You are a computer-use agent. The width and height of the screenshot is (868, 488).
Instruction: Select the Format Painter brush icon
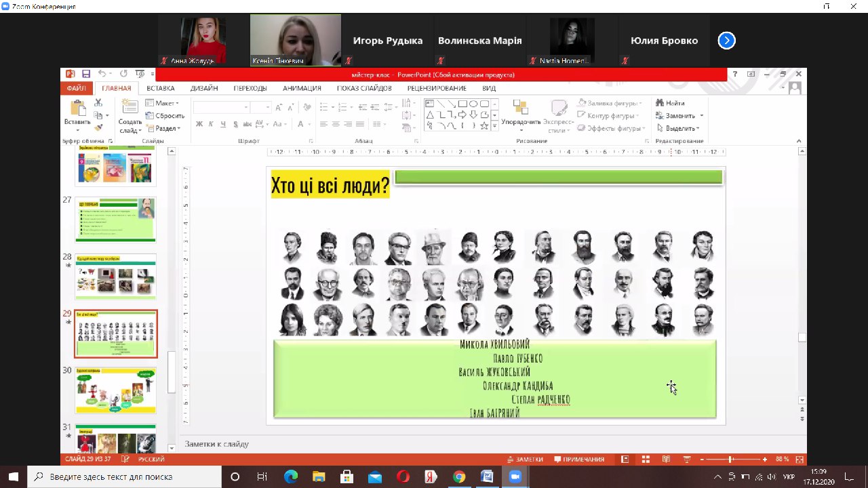pyautogui.click(x=98, y=127)
